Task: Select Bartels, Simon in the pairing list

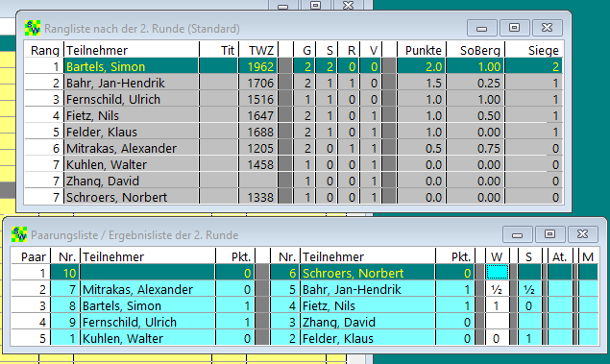Action: pos(122,306)
